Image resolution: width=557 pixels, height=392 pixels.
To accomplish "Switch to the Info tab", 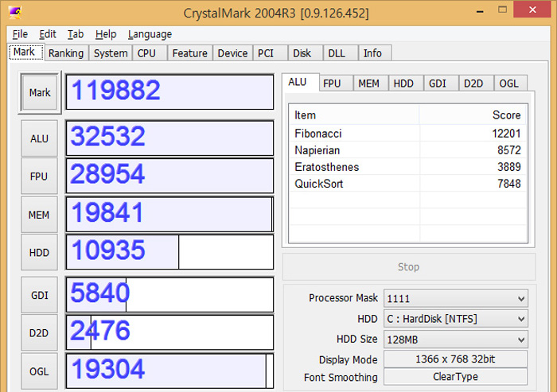I will (x=375, y=53).
